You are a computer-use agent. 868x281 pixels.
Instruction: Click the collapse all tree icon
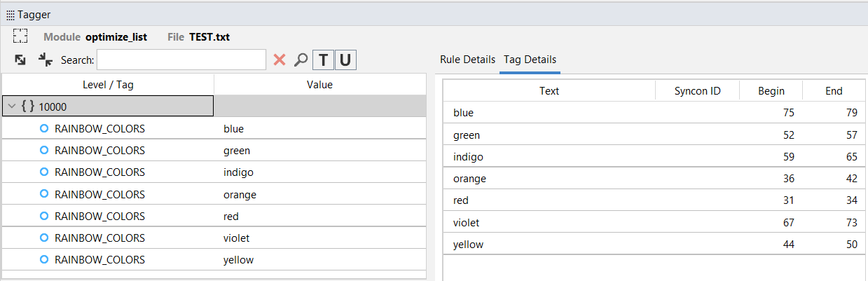point(46,60)
